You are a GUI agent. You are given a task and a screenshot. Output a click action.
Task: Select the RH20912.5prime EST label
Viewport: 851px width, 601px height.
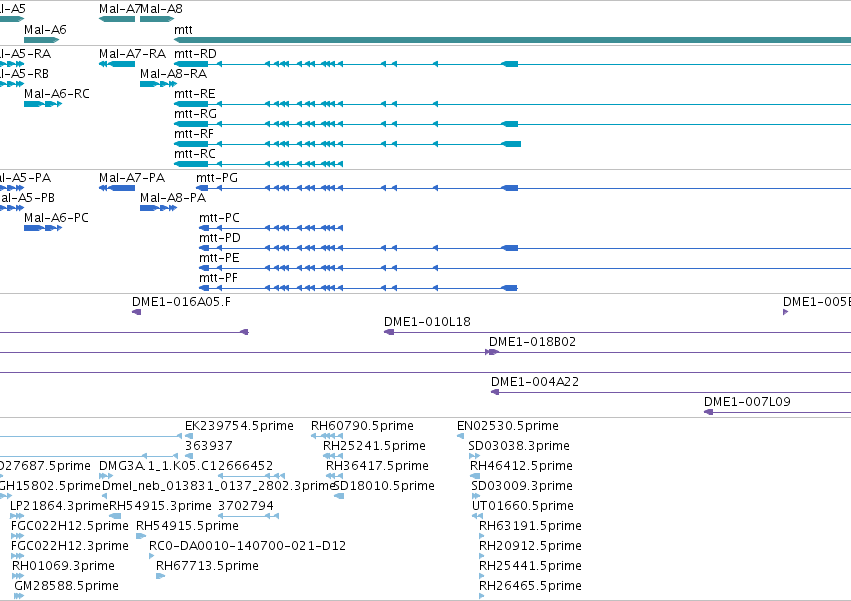(x=530, y=546)
